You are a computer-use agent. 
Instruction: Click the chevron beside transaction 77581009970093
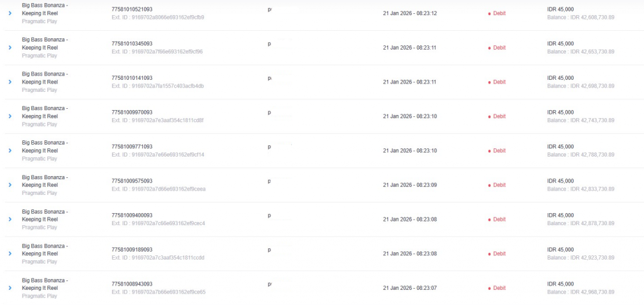pos(10,116)
